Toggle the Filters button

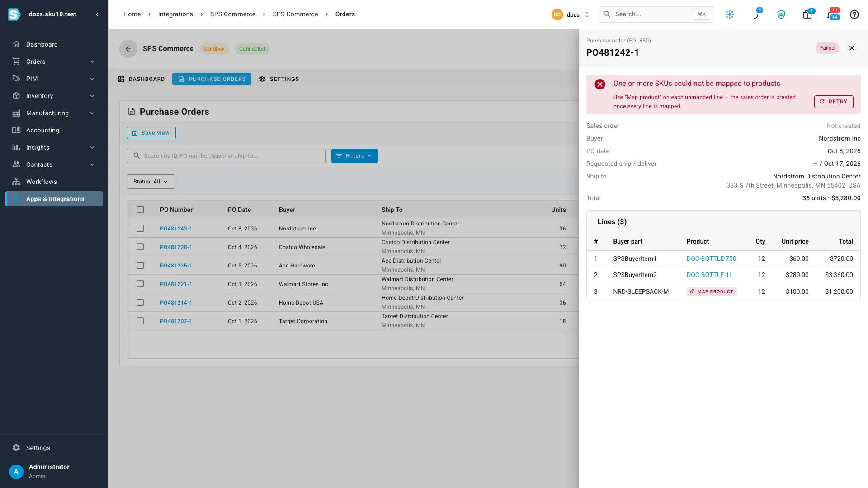click(x=354, y=156)
